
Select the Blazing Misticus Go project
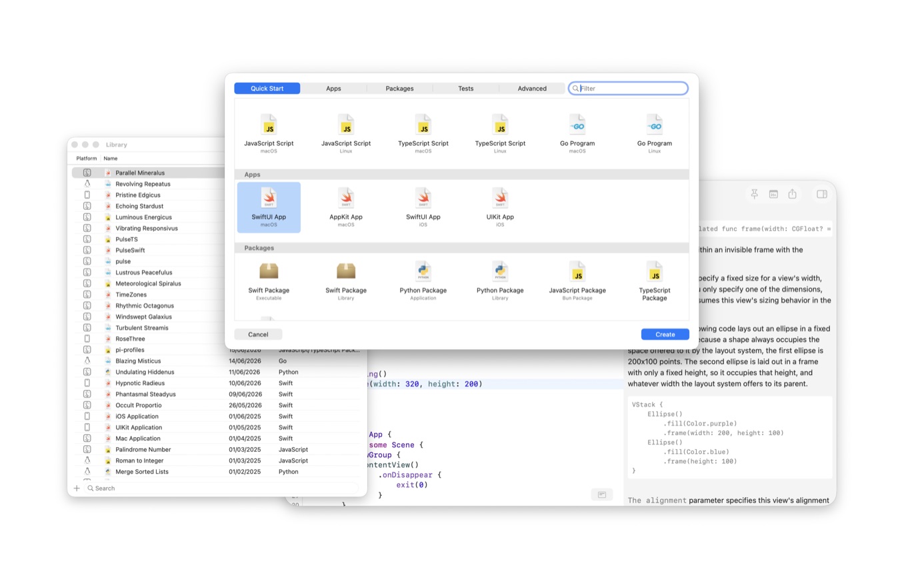pos(217,360)
